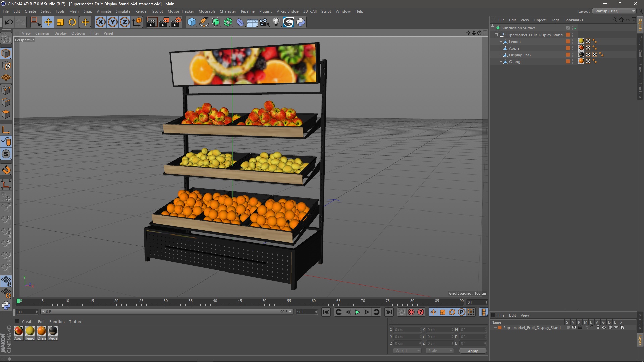Toggle X axis lock
The width and height of the screenshot is (644, 362).
point(100,22)
